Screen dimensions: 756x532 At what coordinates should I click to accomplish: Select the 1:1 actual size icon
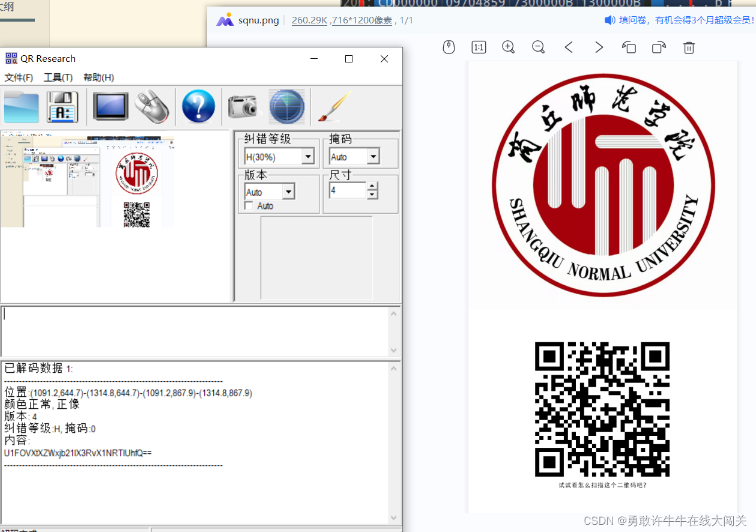coord(479,47)
